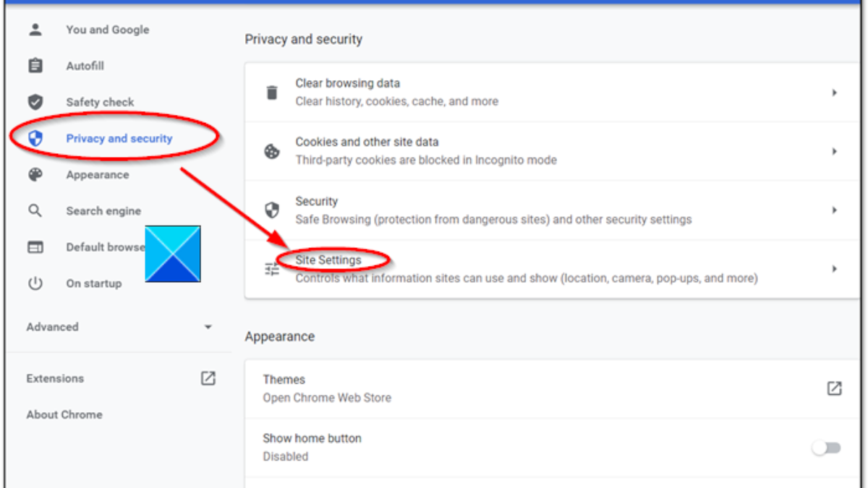Click the cookie icon beside Cookies row

pos(272,152)
